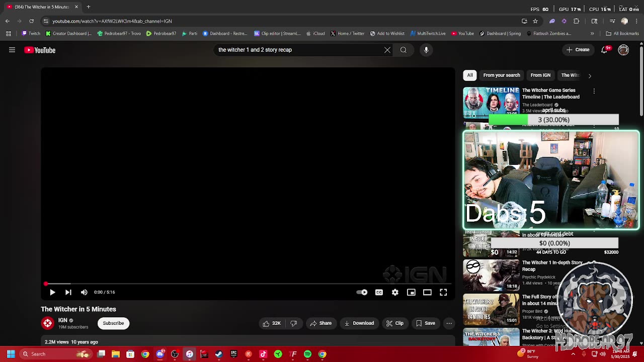Clear the YouTube search query
This screenshot has height=362, width=644.
[387, 50]
